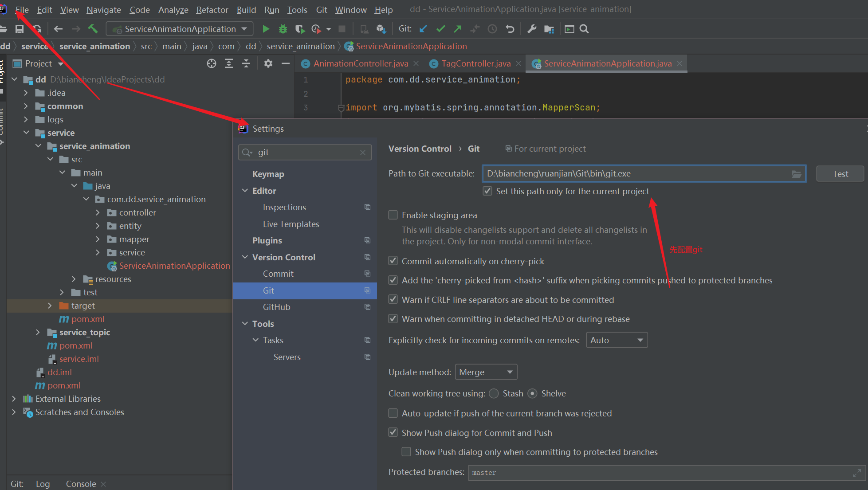Toggle cherry-picked from hash suffix option

(x=393, y=280)
